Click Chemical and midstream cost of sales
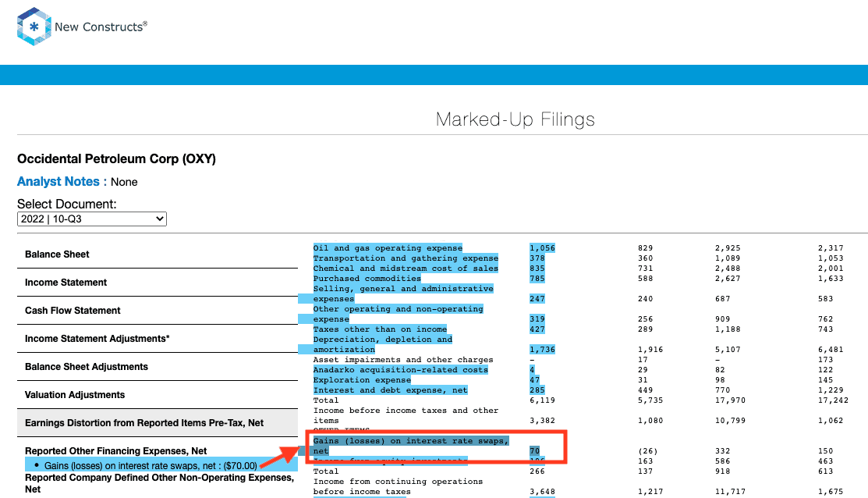 (406, 269)
